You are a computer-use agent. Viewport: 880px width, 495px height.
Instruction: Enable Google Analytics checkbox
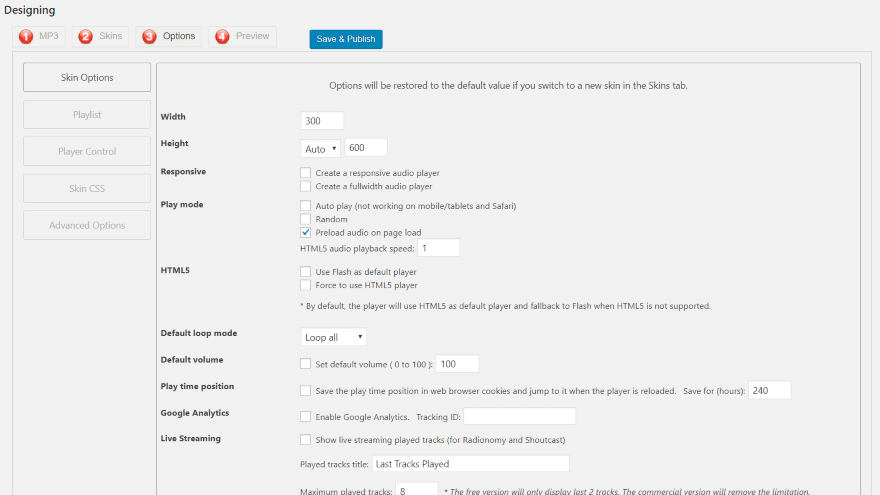306,416
